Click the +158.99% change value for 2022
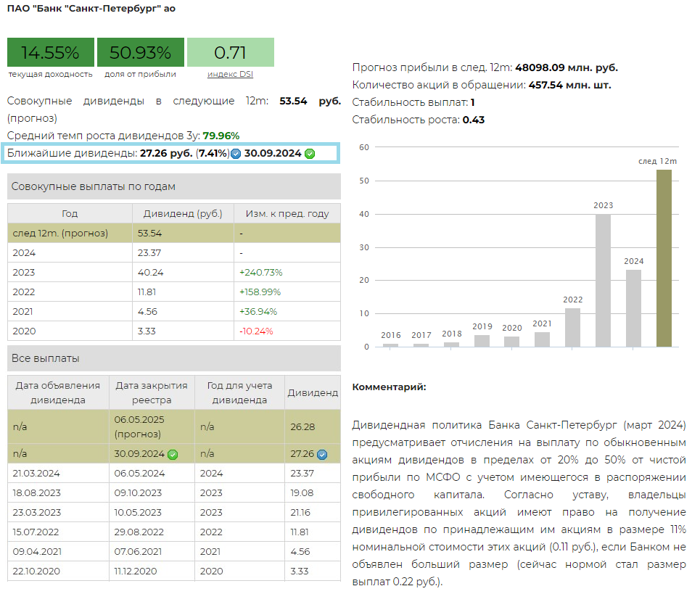Image resolution: width=700 pixels, height=594 pixels. pos(260,292)
